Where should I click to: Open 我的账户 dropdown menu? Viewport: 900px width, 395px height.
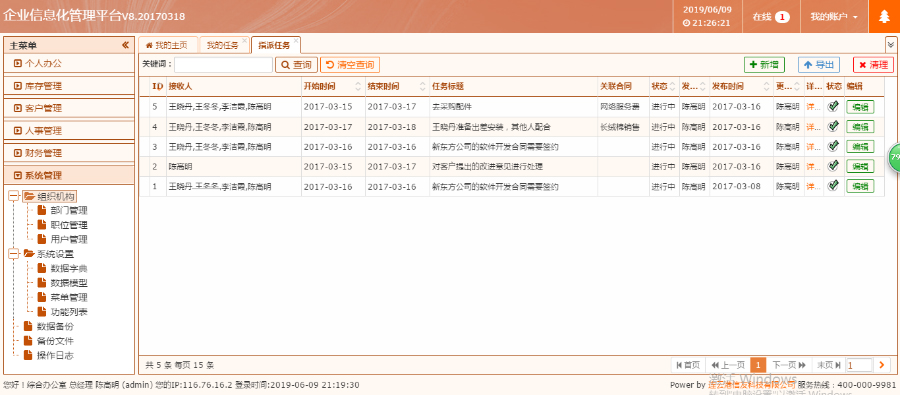[x=834, y=17]
